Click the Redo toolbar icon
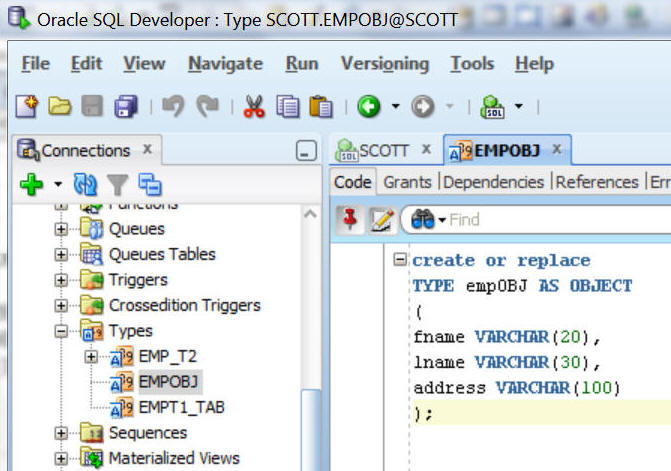 (x=208, y=106)
